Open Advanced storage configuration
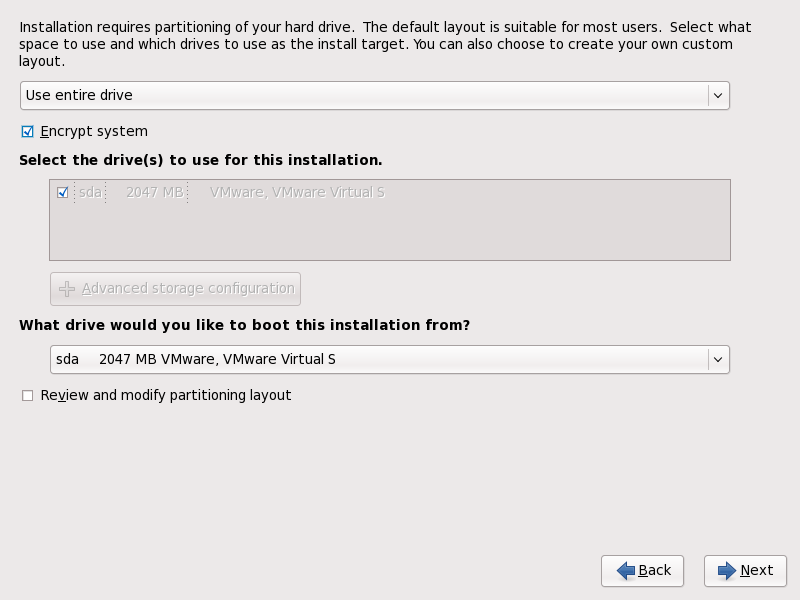Screen dimensions: 800x600 176,289
